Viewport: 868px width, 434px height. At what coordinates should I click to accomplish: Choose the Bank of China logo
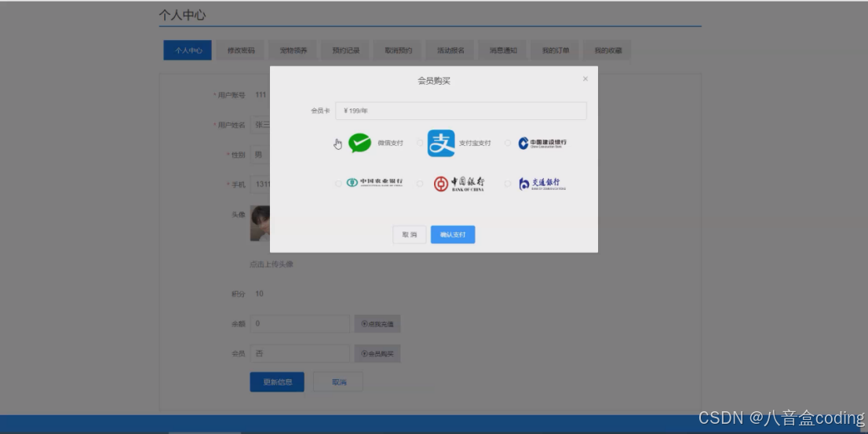pos(459,184)
